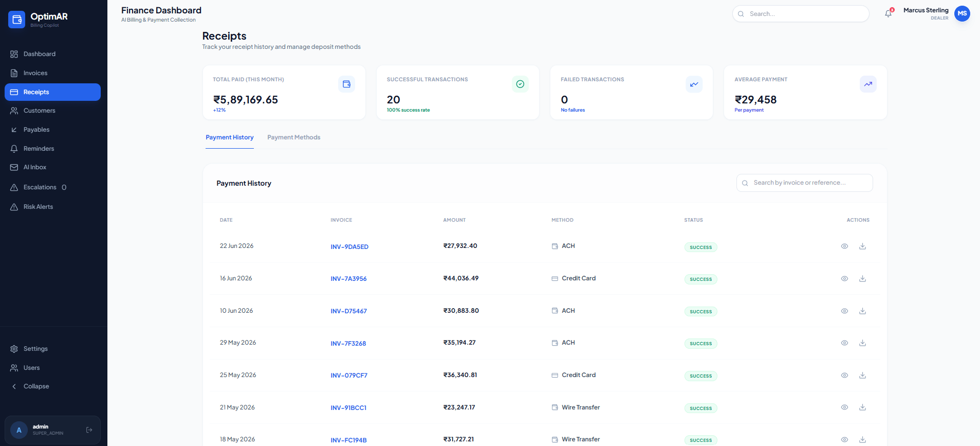Download receipt for INV-079CF7
This screenshot has width=980, height=446.
pos(862,376)
